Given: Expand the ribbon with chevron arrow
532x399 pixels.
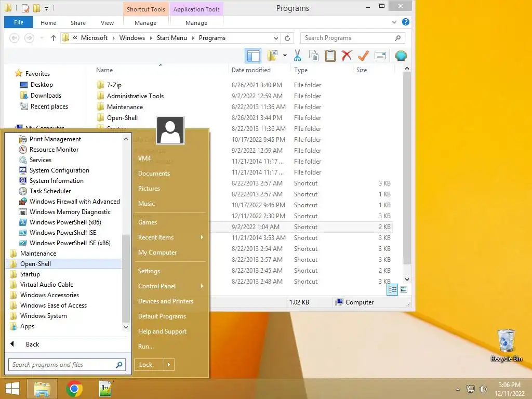Looking at the screenshot, I should pyautogui.click(x=394, y=22).
